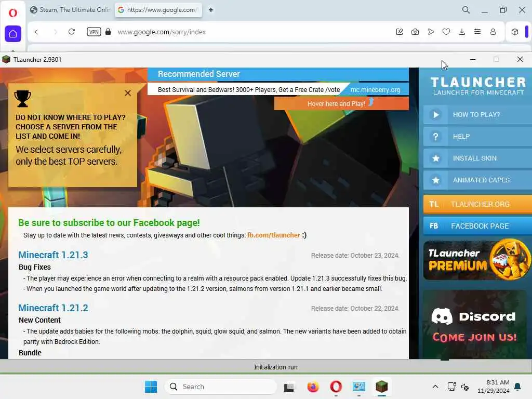Go forward in Opera browser
The image size is (532, 399).
coord(55,32)
